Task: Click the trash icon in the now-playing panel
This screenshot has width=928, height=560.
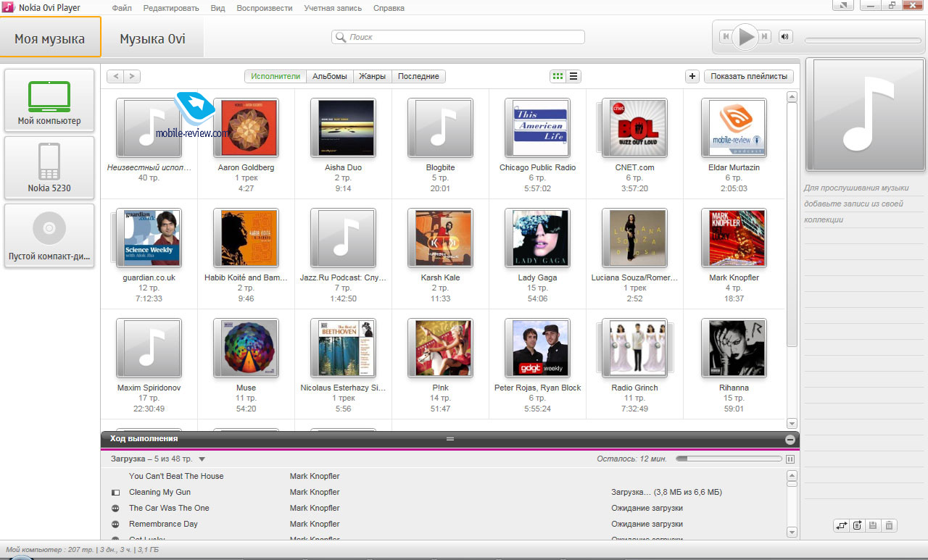Action: [890, 525]
